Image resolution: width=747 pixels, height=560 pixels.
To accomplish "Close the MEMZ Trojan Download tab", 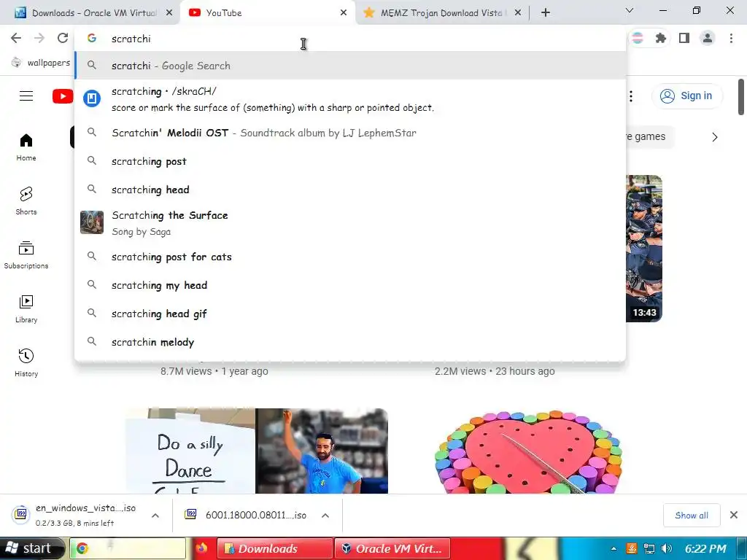I will [x=518, y=13].
